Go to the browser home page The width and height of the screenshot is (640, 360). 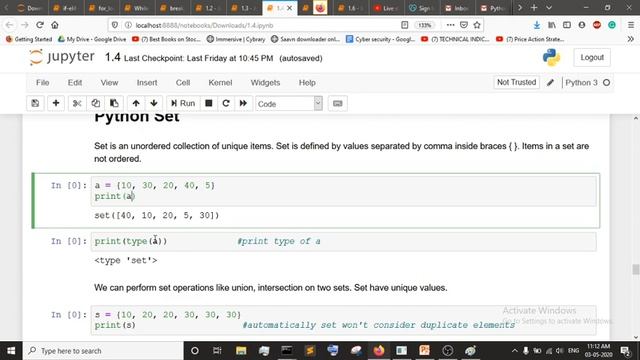coord(55,25)
